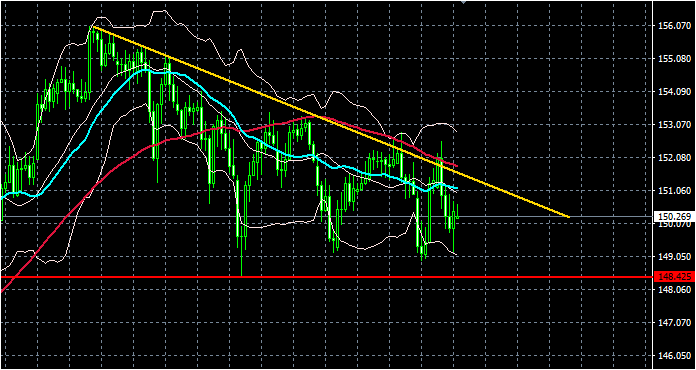Click the 154.090 price axis label
This screenshot has height=370, width=696.
click(673, 92)
